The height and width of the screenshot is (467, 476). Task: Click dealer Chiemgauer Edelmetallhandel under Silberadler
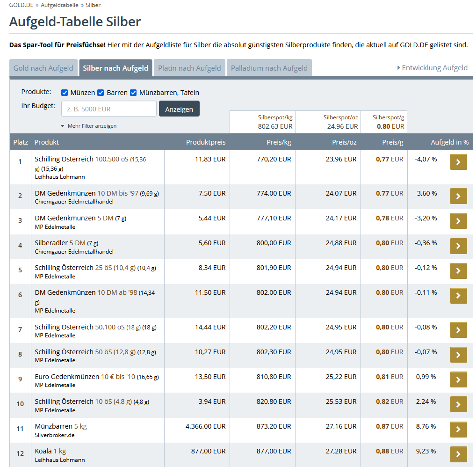point(74,252)
